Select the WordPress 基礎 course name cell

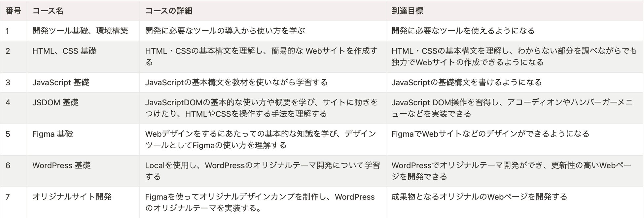[x=61, y=165]
